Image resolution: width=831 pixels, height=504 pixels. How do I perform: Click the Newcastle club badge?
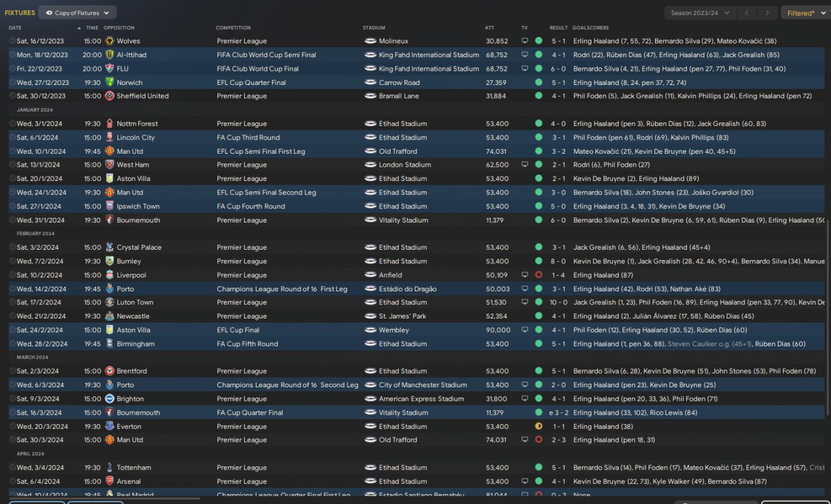pos(110,317)
